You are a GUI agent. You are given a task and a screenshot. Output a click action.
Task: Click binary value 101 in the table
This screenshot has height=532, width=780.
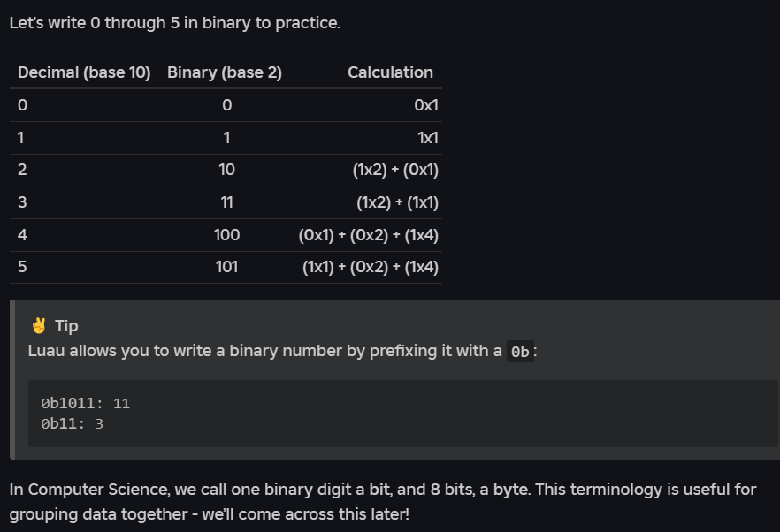click(x=226, y=267)
